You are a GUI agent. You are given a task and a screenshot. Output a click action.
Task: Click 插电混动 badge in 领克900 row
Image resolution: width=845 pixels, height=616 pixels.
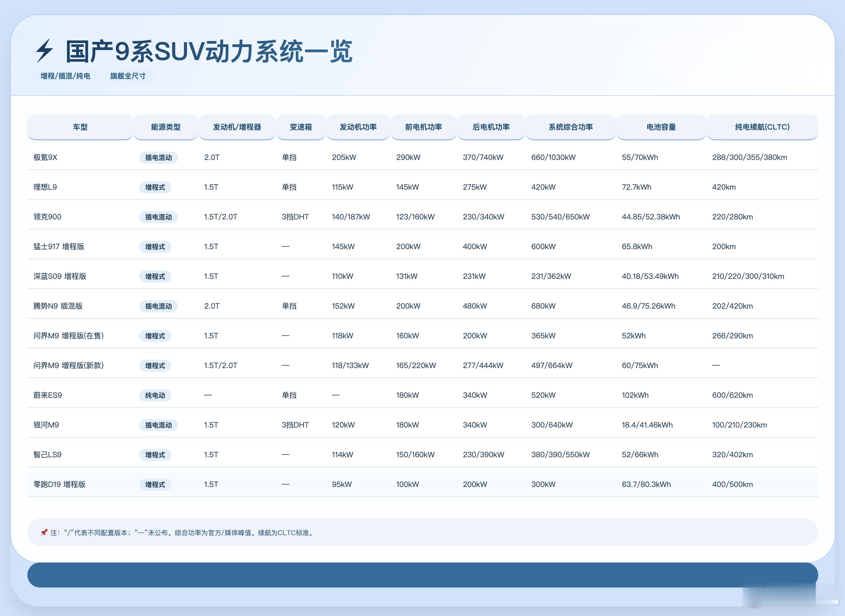click(x=159, y=217)
